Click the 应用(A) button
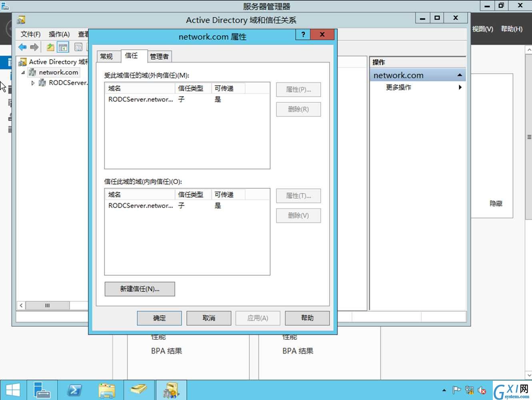Viewport: 532px width, 400px height. tap(258, 318)
